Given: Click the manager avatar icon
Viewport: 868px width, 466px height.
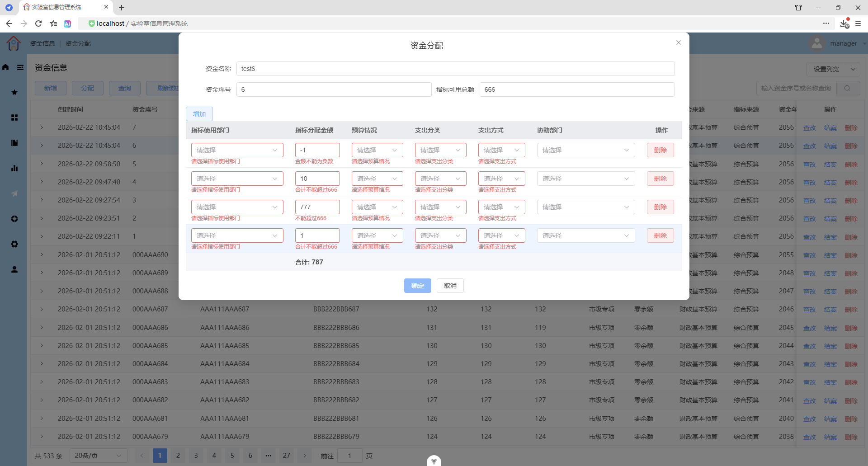Looking at the screenshot, I should tap(816, 43).
